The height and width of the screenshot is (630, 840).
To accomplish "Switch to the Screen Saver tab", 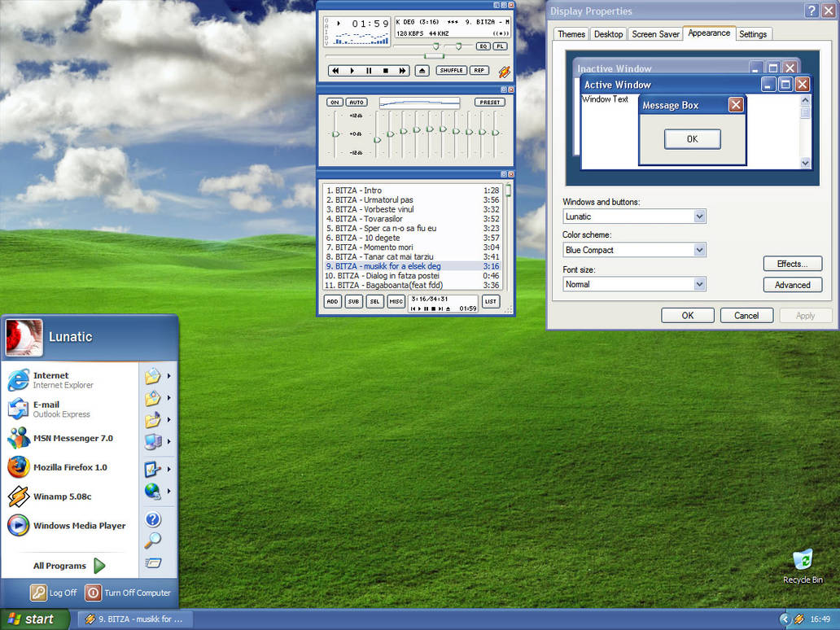I will pyautogui.click(x=655, y=34).
